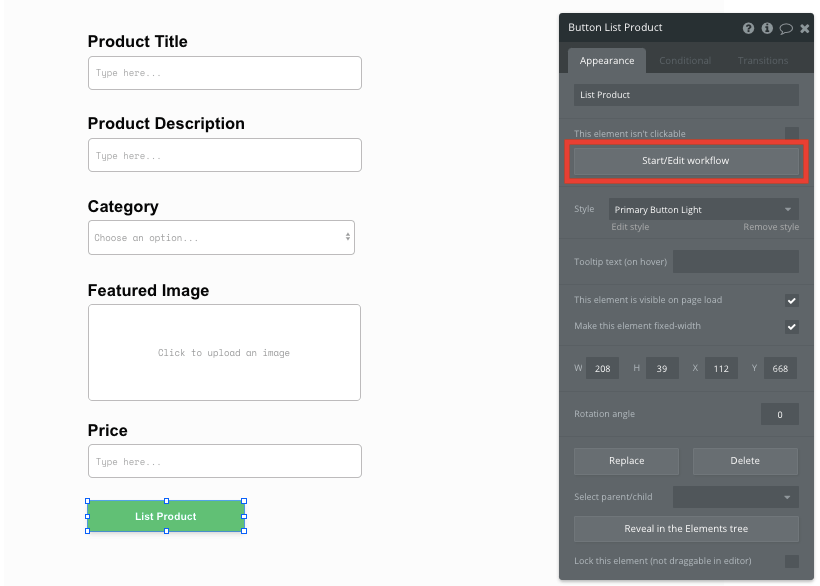Open the Select parent/child dropdown
820x586 pixels.
(x=736, y=497)
